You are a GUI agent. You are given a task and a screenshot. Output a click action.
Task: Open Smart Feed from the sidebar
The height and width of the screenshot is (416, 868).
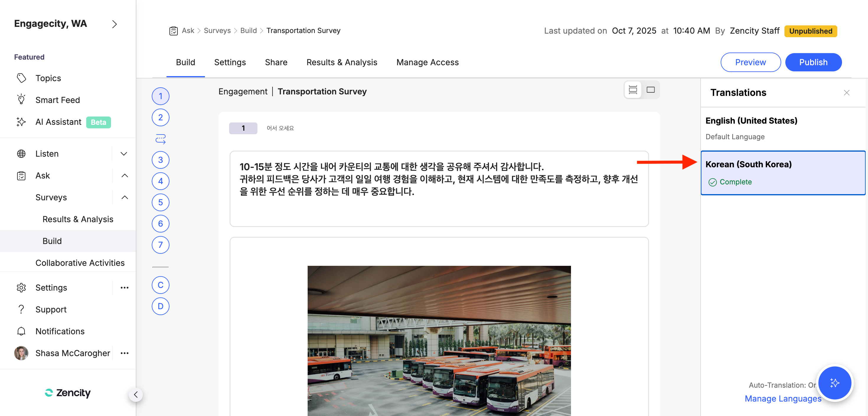point(58,100)
